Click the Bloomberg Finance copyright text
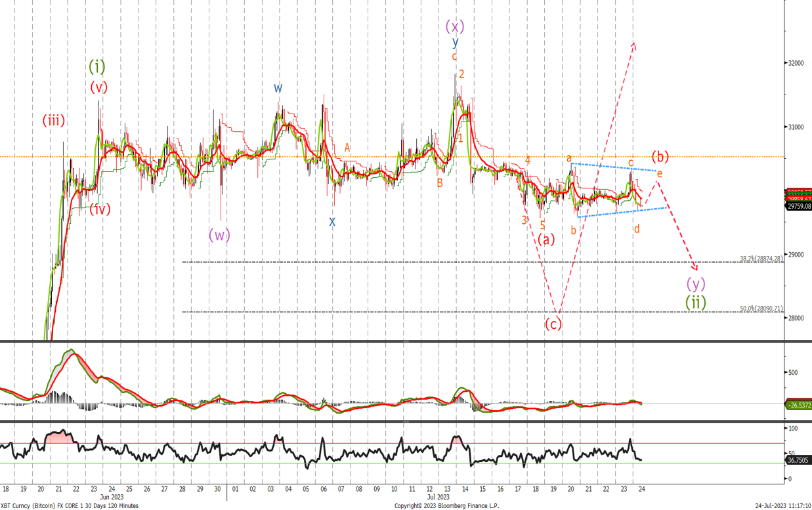Viewport: 812px width, 510px height. [446, 505]
